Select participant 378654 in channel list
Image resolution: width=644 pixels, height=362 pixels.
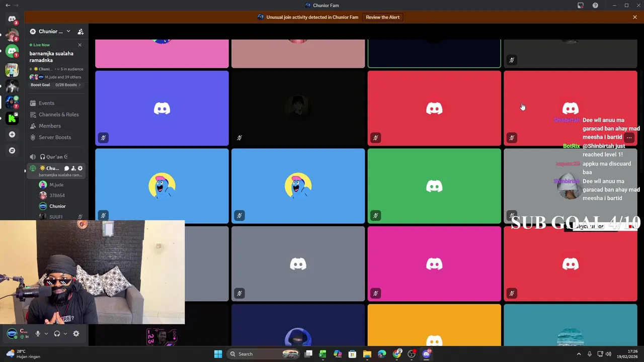[60, 196]
